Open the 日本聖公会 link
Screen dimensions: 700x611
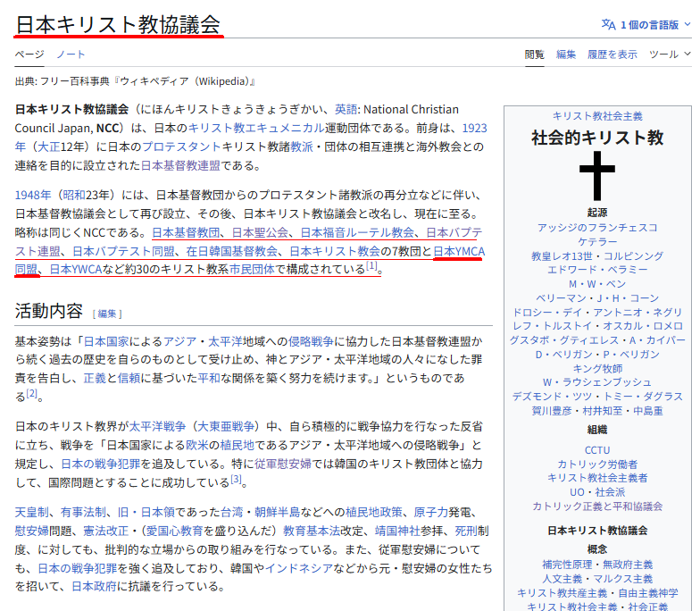point(260,232)
